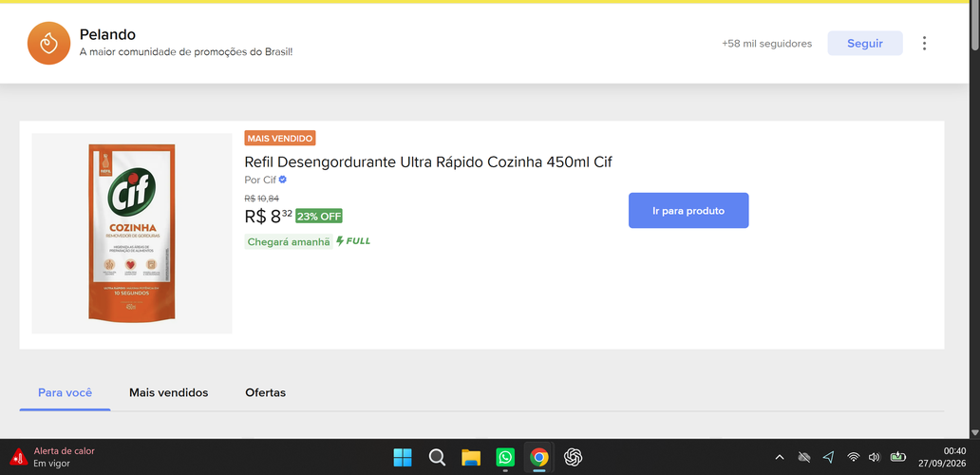Show hidden tray icons chevron

coord(780,458)
